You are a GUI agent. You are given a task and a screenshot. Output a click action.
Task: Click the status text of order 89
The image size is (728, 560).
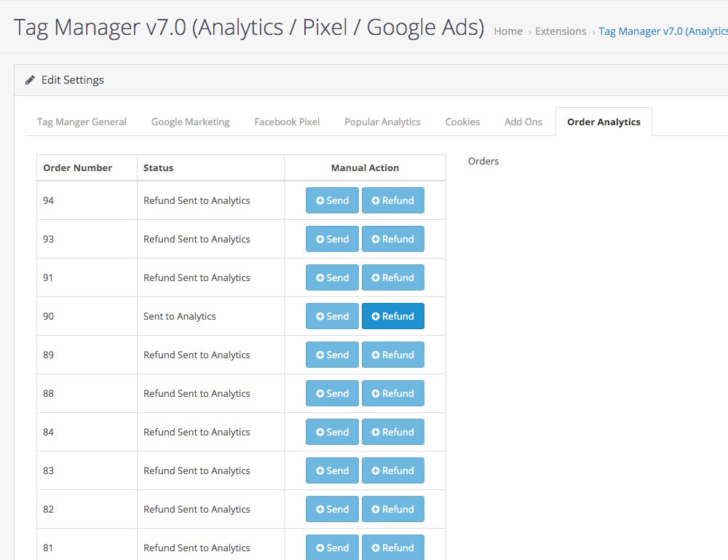click(197, 355)
